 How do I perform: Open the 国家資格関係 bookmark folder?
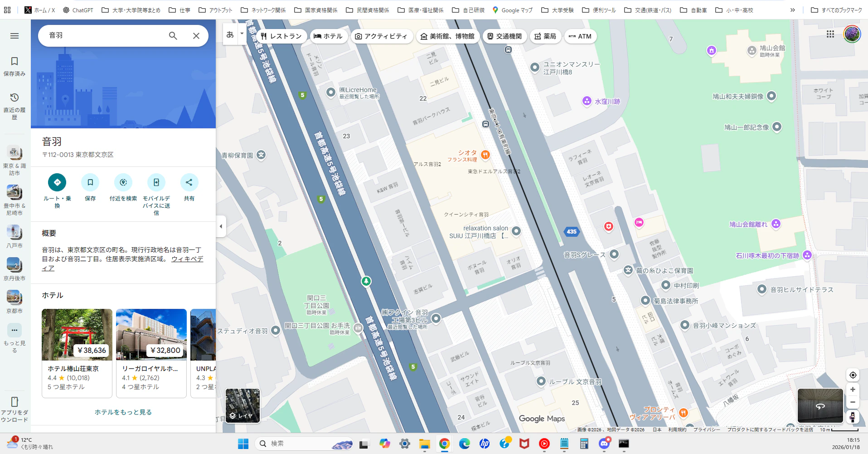(x=316, y=10)
